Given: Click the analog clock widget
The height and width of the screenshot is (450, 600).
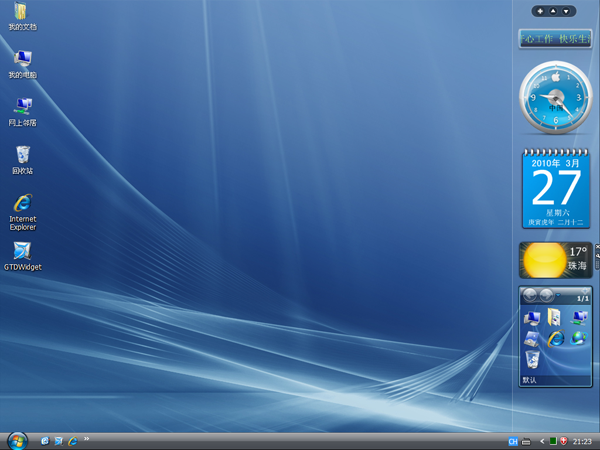Looking at the screenshot, I should (x=555, y=99).
